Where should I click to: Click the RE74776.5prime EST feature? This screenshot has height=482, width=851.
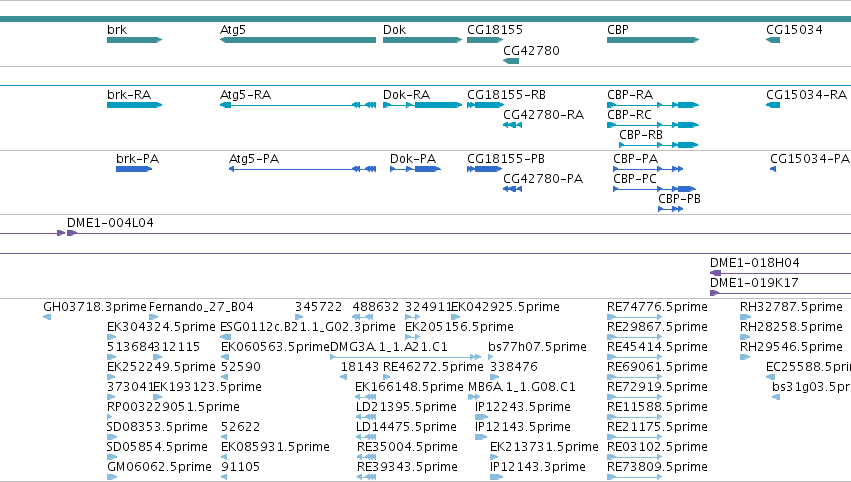click(634, 317)
